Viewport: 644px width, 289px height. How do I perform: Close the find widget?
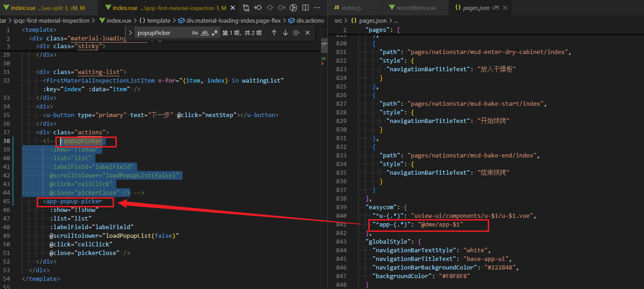pyautogui.click(x=307, y=33)
